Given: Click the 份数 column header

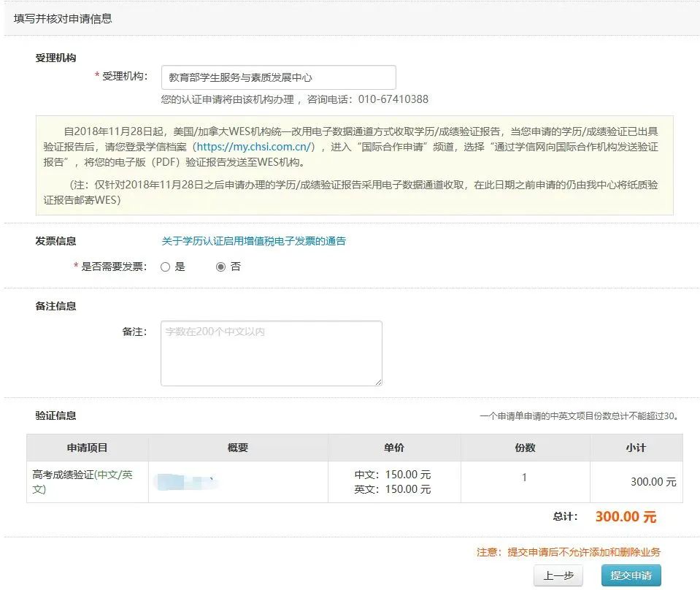Looking at the screenshot, I should [525, 448].
